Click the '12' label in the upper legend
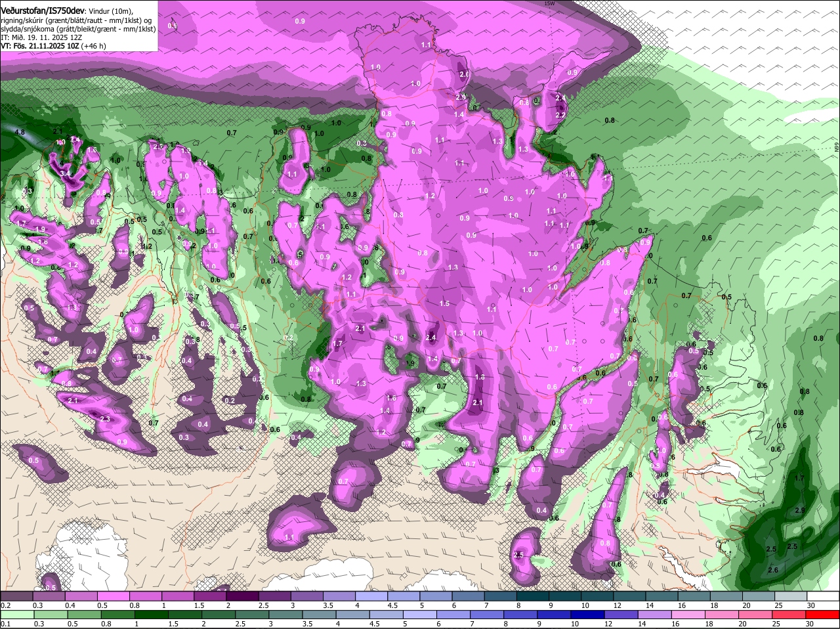This screenshot has width=840, height=629. [618, 605]
